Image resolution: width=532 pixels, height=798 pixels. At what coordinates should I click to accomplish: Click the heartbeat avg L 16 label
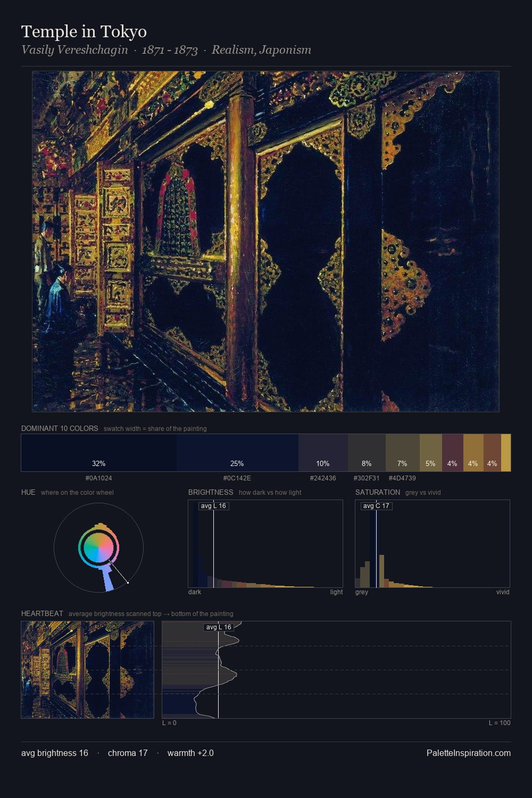[x=219, y=627]
